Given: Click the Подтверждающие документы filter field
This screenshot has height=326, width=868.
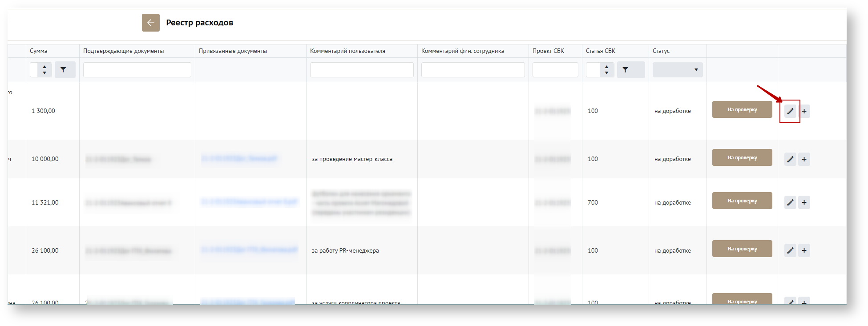Looking at the screenshot, I should click(x=137, y=70).
